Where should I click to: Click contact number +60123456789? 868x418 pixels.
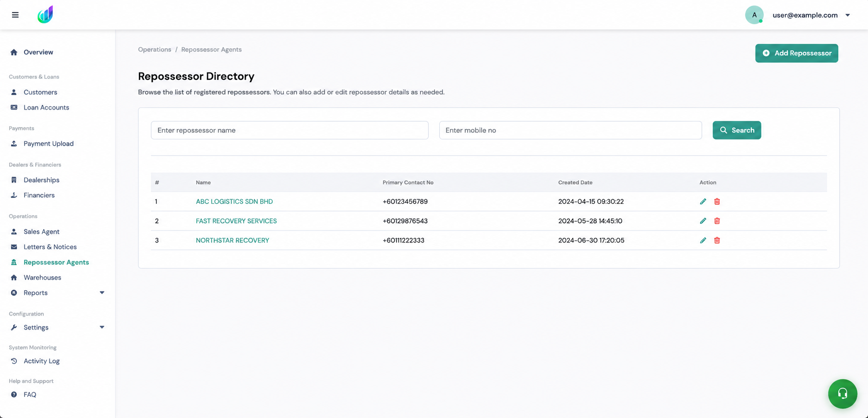tap(405, 202)
